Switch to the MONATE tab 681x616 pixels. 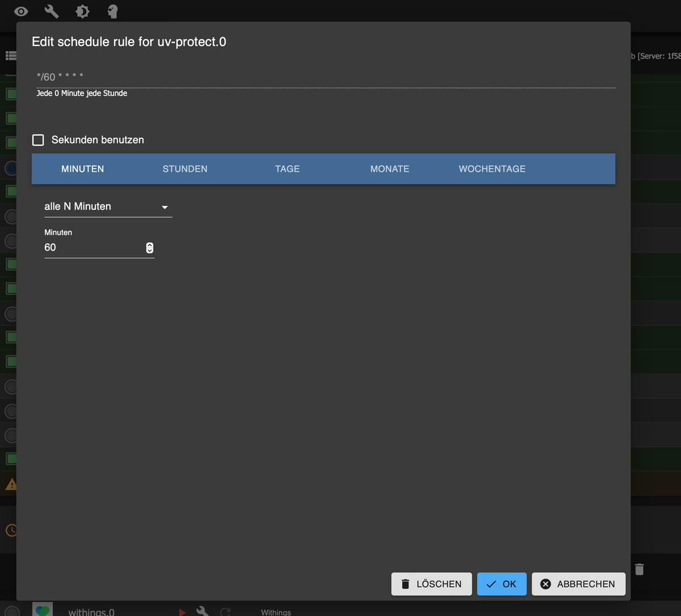[x=389, y=169]
